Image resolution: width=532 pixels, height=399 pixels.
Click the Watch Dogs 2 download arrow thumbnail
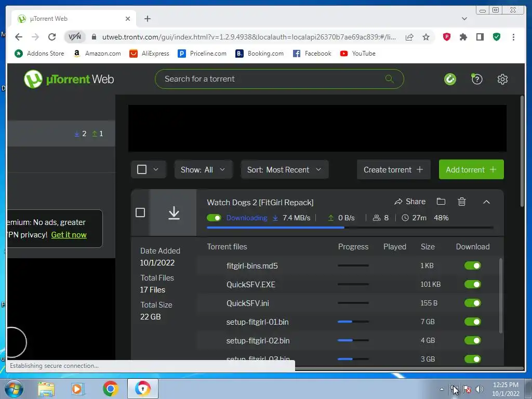click(174, 212)
